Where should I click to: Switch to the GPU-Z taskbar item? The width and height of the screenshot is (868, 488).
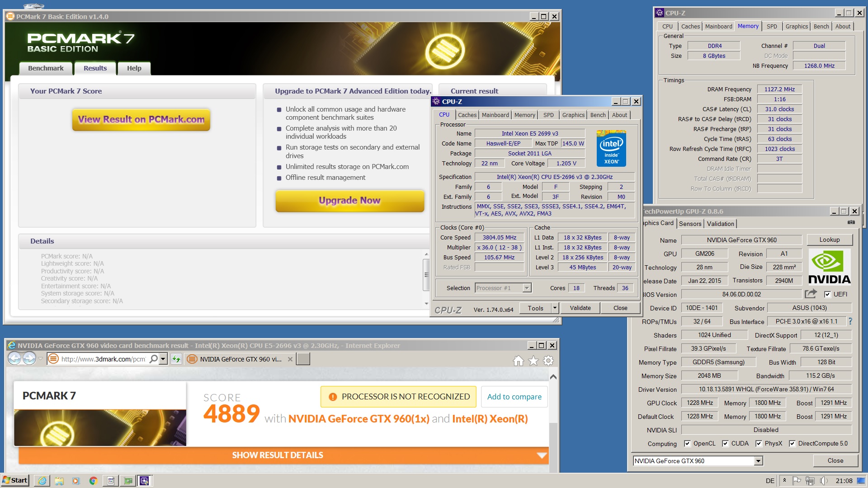pos(128,480)
